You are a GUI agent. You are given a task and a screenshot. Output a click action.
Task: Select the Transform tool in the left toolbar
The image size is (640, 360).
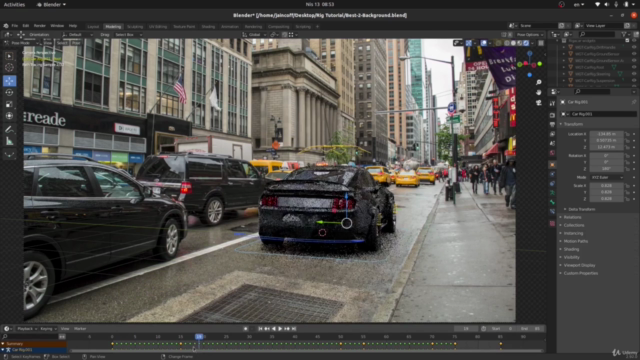click(x=9, y=116)
